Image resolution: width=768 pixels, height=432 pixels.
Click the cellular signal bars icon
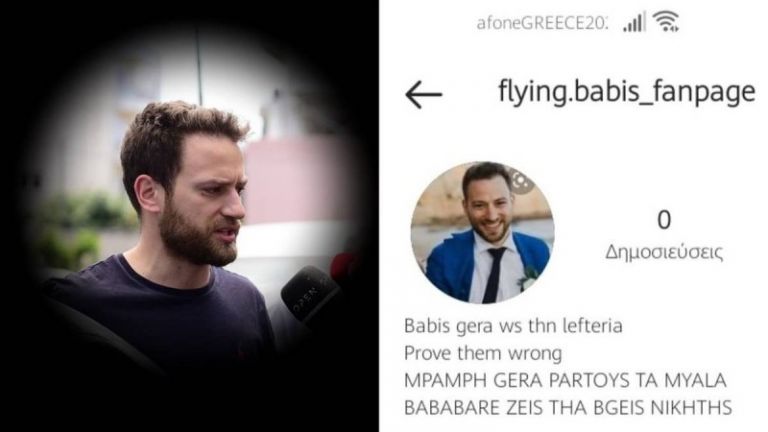634,22
